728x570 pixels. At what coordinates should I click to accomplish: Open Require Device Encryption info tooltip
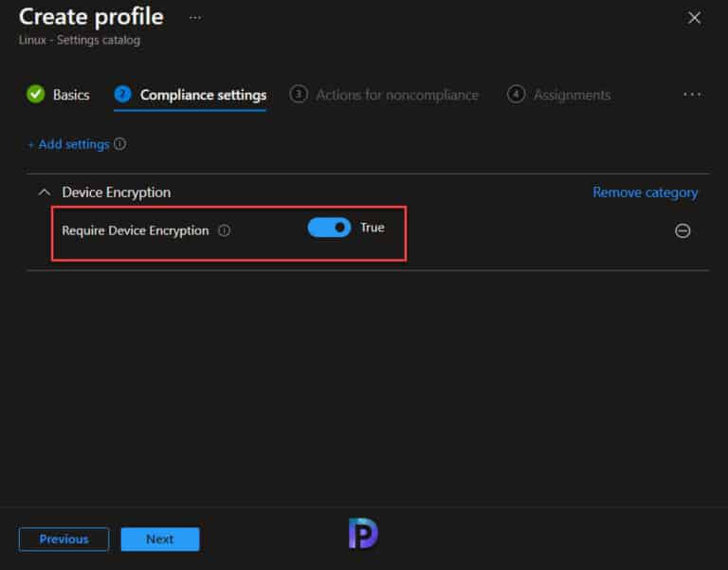pos(225,230)
